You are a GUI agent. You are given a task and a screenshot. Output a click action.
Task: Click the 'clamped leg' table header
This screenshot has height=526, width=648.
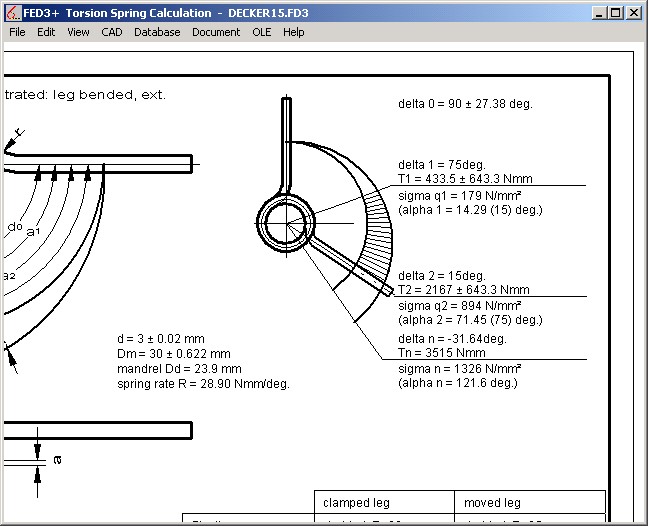(x=356, y=503)
